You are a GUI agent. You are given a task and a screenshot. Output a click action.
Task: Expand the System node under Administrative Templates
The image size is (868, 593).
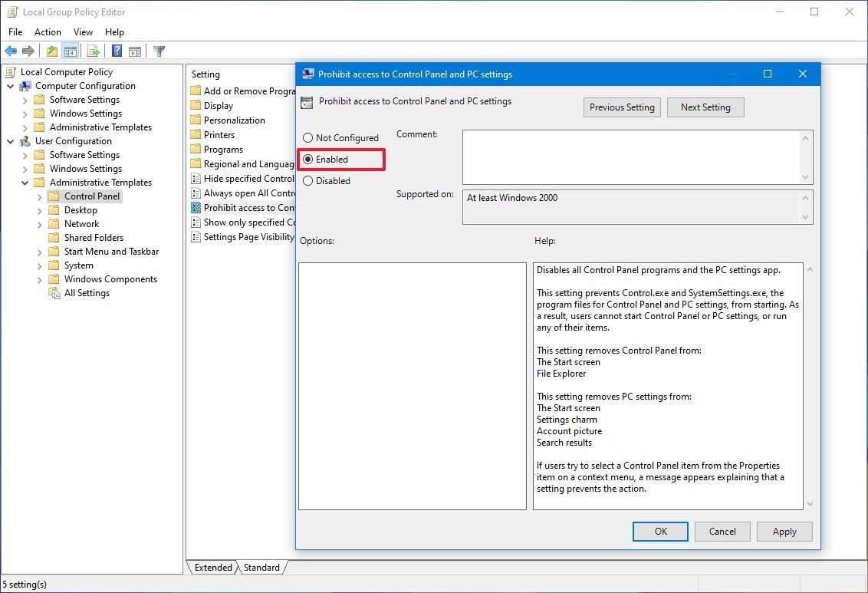click(38, 265)
